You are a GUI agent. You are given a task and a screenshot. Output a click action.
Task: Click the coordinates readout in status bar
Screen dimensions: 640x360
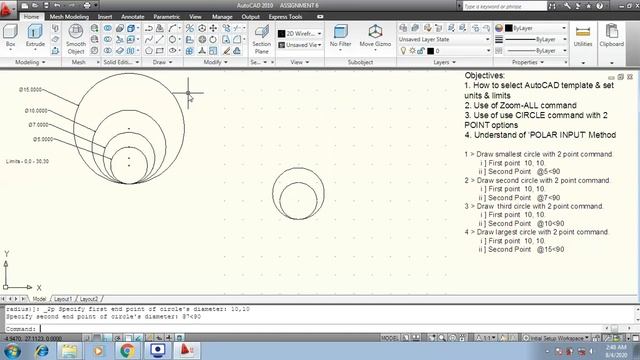point(33,338)
